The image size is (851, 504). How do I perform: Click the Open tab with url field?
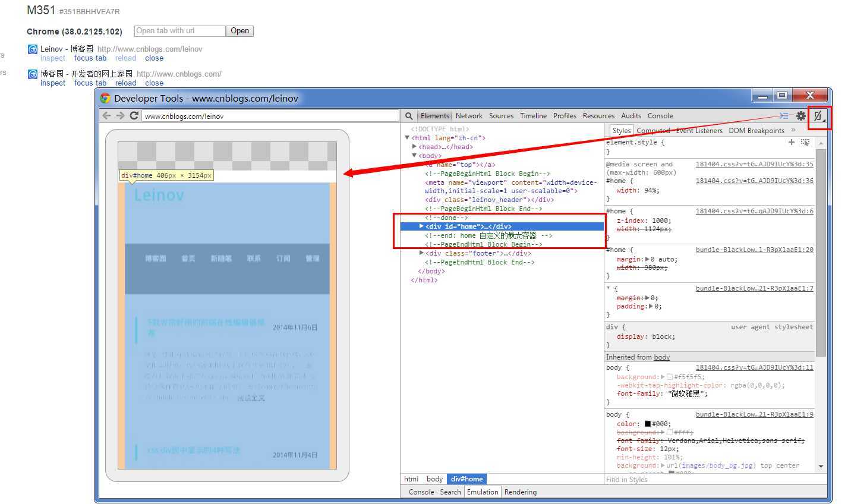click(180, 31)
